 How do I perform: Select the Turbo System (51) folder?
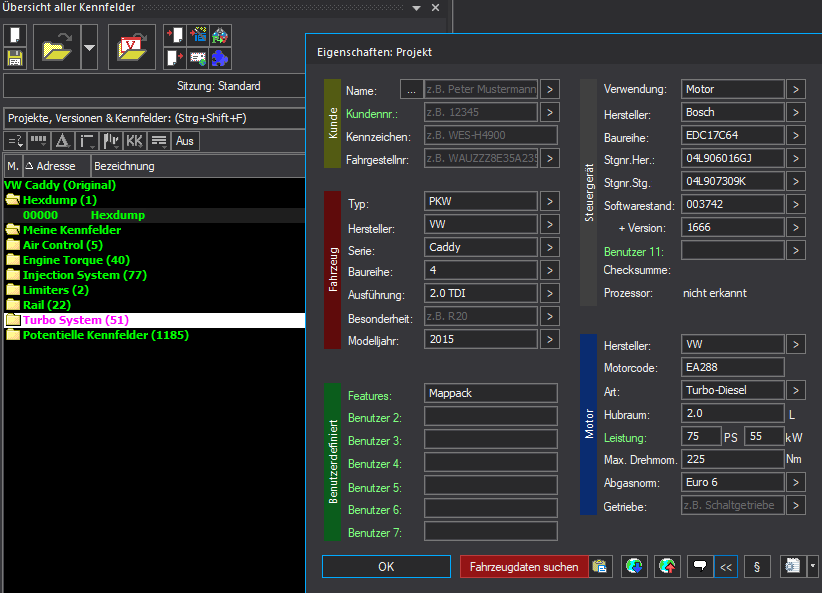pos(75,320)
